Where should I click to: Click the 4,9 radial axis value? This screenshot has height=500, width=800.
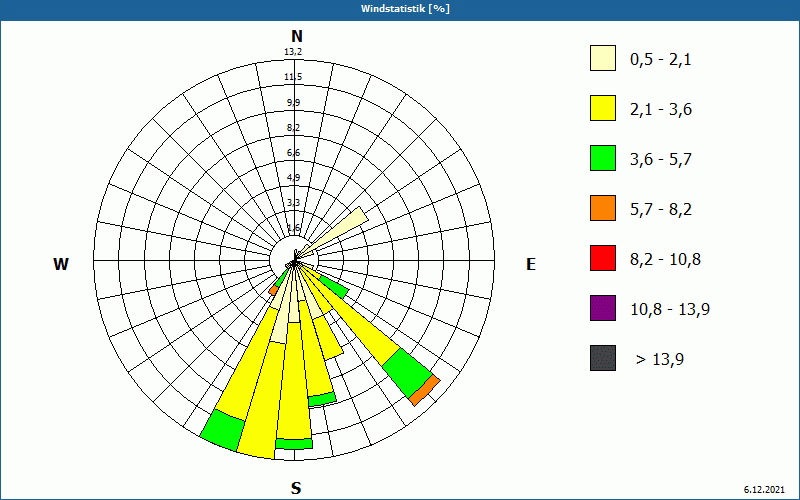coord(293,178)
